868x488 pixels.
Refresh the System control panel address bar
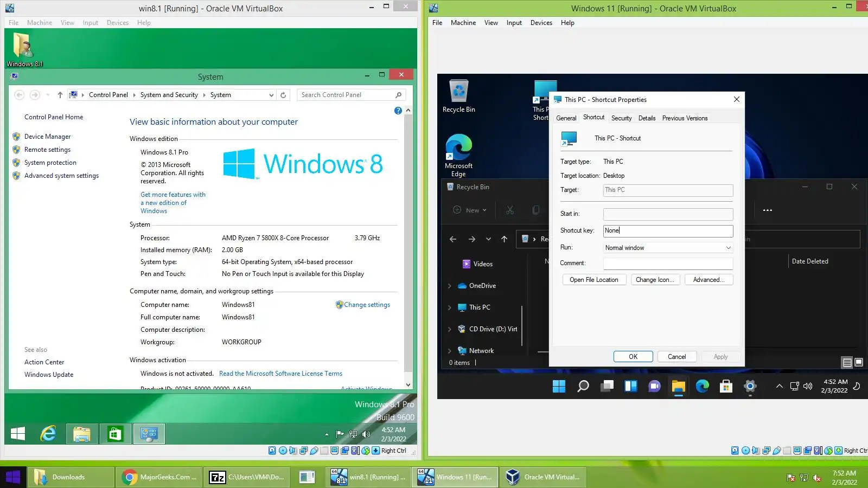coord(283,95)
